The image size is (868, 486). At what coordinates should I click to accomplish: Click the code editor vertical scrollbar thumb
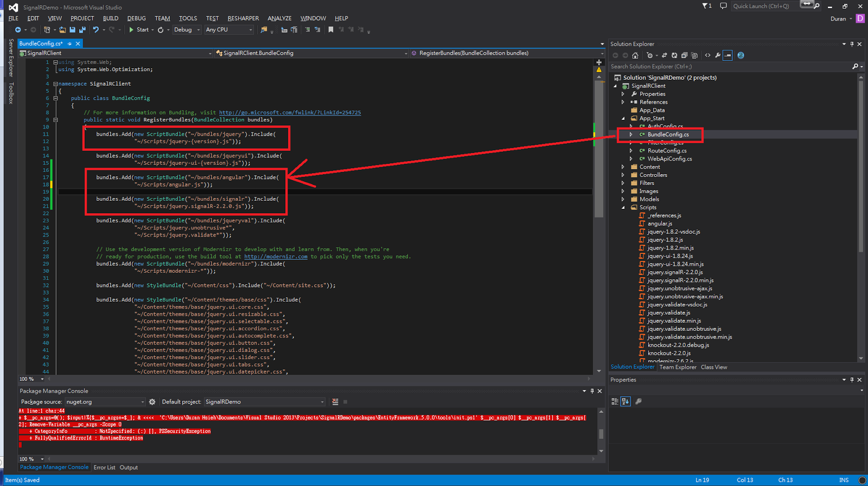click(x=599, y=148)
